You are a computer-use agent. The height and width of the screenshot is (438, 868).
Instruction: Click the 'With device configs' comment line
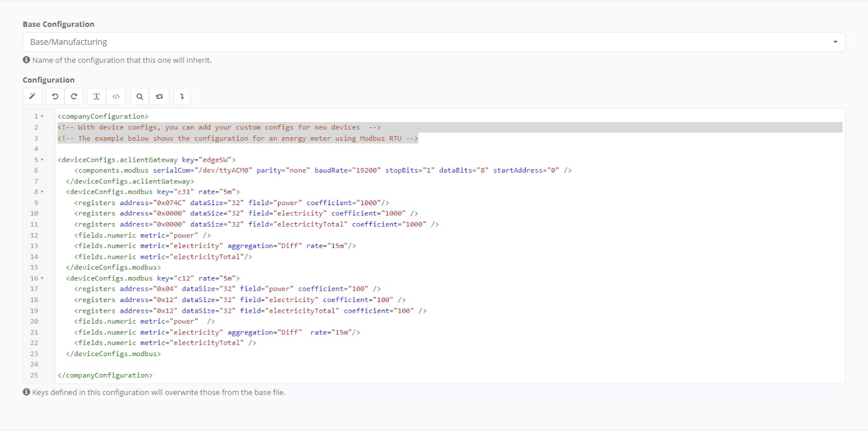[219, 127]
